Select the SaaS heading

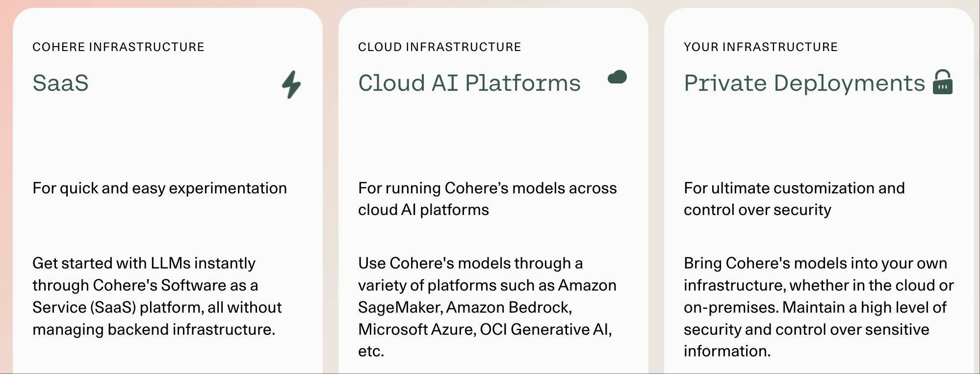pos(60,82)
